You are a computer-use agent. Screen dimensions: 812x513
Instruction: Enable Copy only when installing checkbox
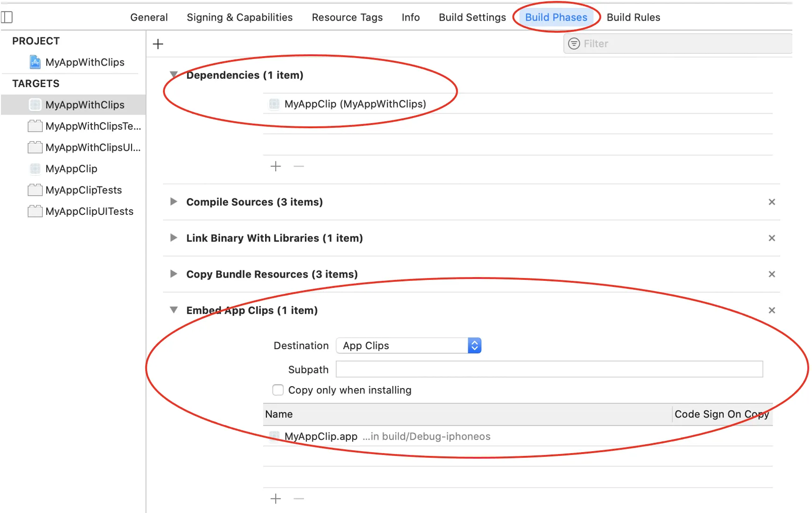pos(278,390)
